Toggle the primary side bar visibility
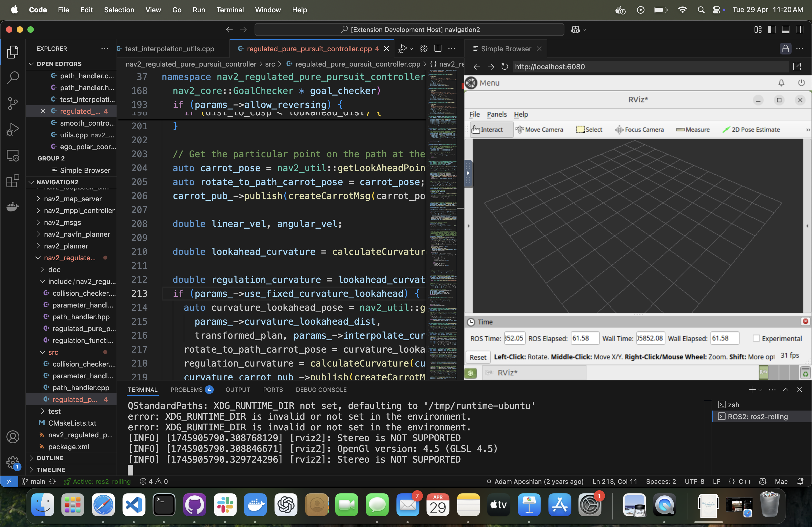 771,30
